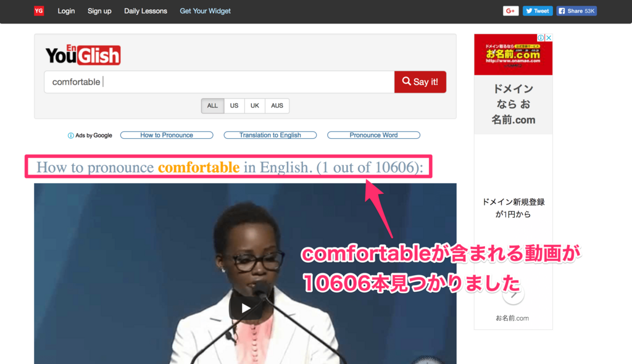Share on Facebook (53K)

[577, 11]
